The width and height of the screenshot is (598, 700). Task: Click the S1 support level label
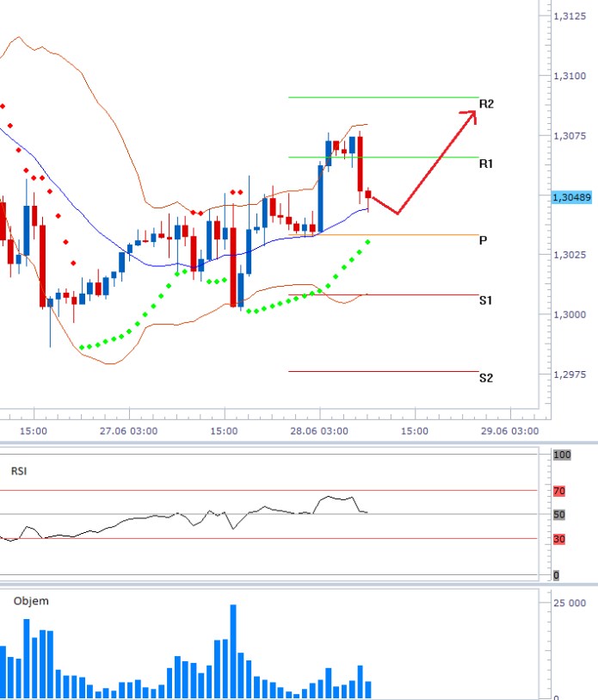(485, 300)
